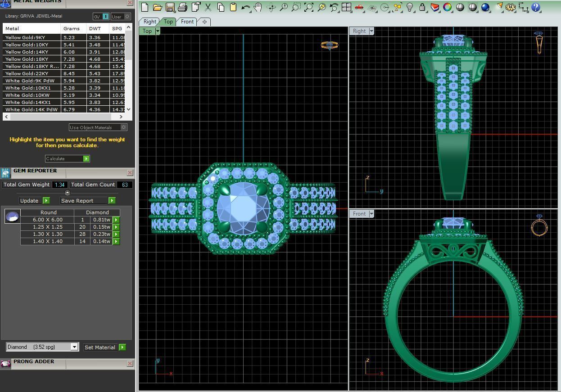Collapse the Gem Reporter divider arrow
Image resolution: width=561 pixels, height=392 pixels.
tap(68, 193)
